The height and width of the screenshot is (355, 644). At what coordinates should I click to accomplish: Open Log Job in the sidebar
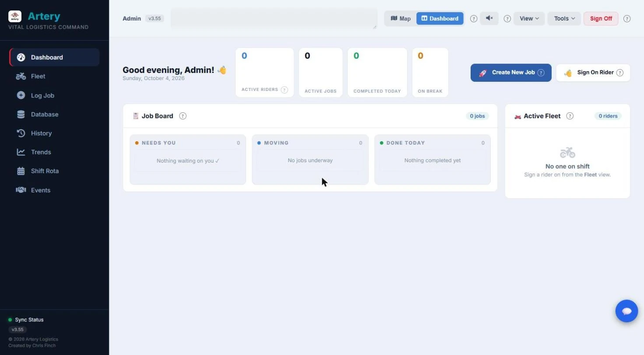tap(54, 95)
